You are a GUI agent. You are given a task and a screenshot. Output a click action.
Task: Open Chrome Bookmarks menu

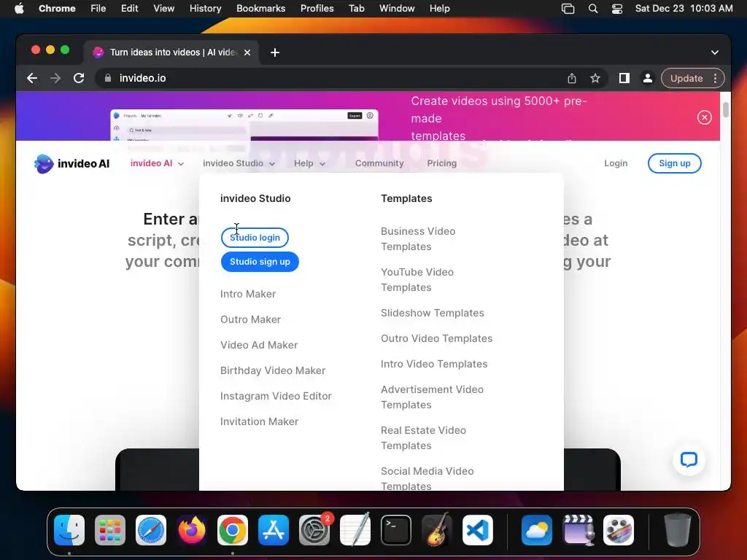click(x=261, y=9)
